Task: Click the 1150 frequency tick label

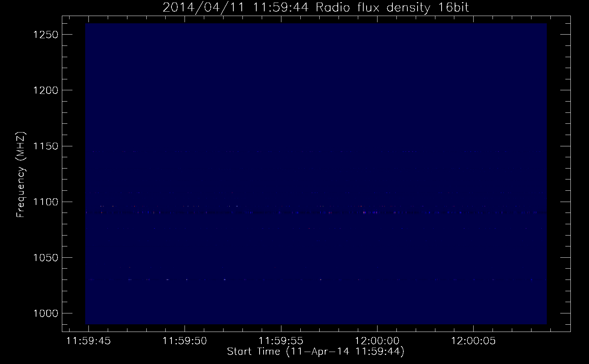Action: click(x=46, y=146)
